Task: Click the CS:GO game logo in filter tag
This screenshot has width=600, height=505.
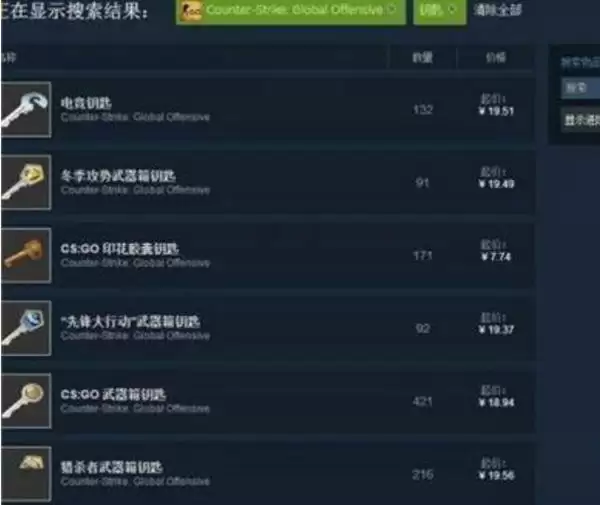Action: tap(191, 11)
